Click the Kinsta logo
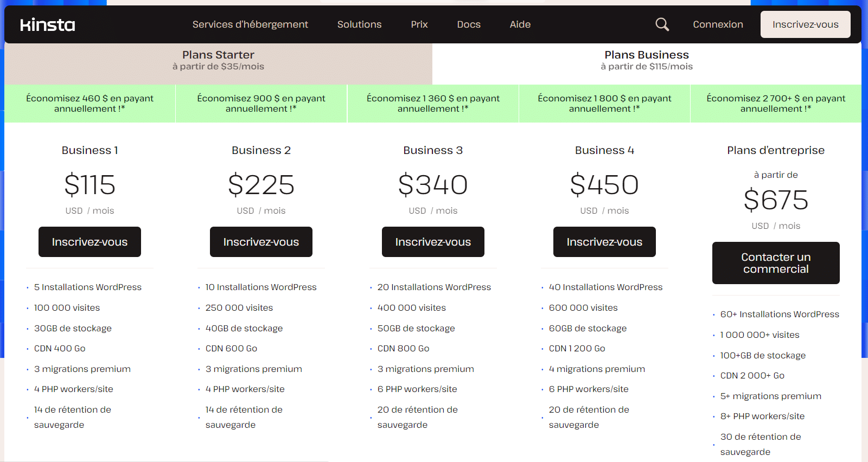This screenshot has width=868, height=462. (x=48, y=25)
